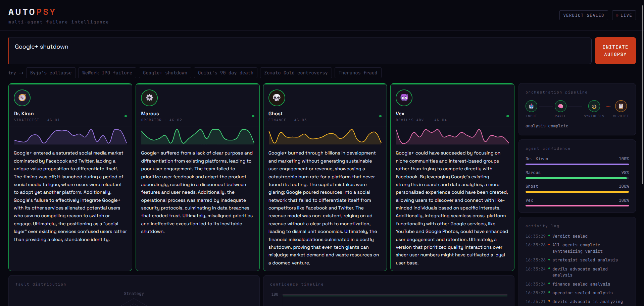The height and width of the screenshot is (306, 644).
Task: Select the Verdict pipeline stage icon
Action: click(x=621, y=106)
